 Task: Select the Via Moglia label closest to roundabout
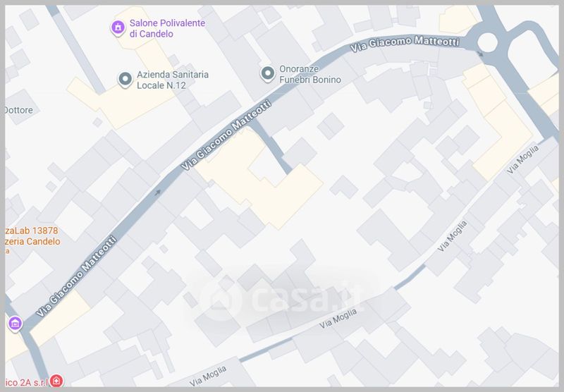(x=522, y=159)
